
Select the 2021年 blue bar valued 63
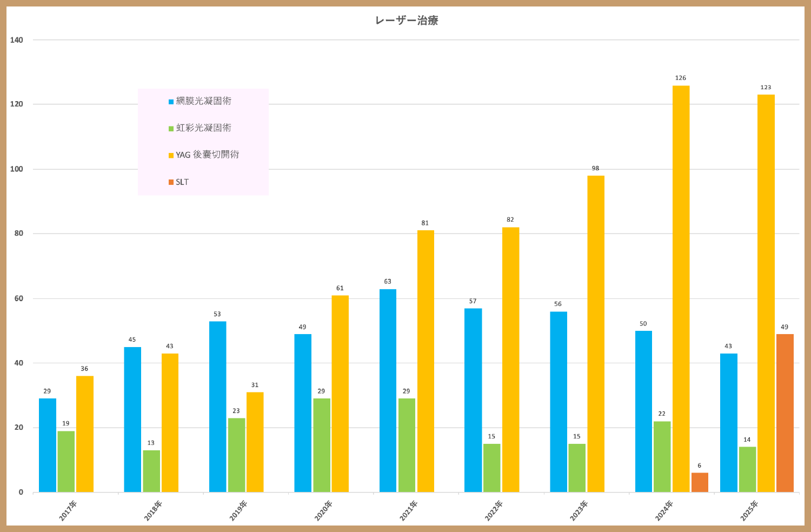[x=388, y=390]
